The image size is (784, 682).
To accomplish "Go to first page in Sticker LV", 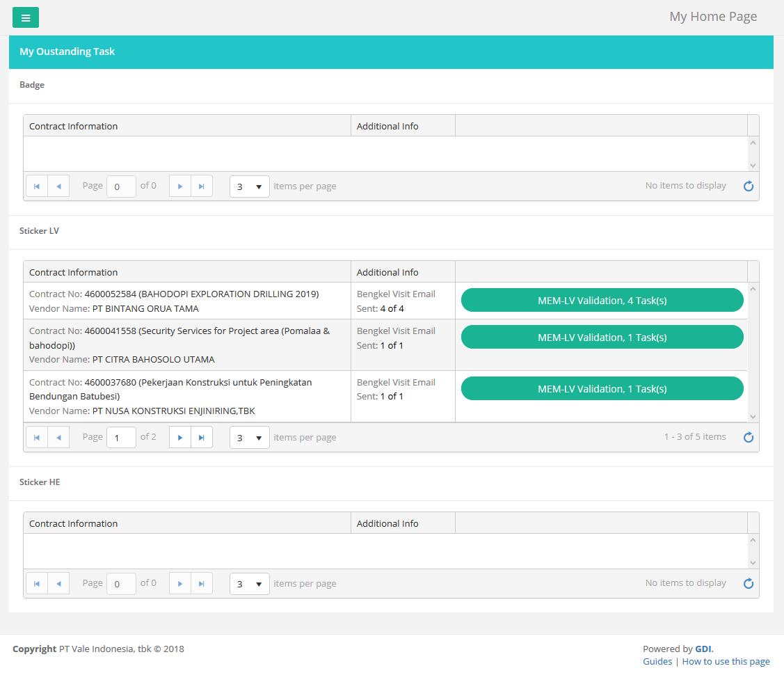I will tap(37, 438).
